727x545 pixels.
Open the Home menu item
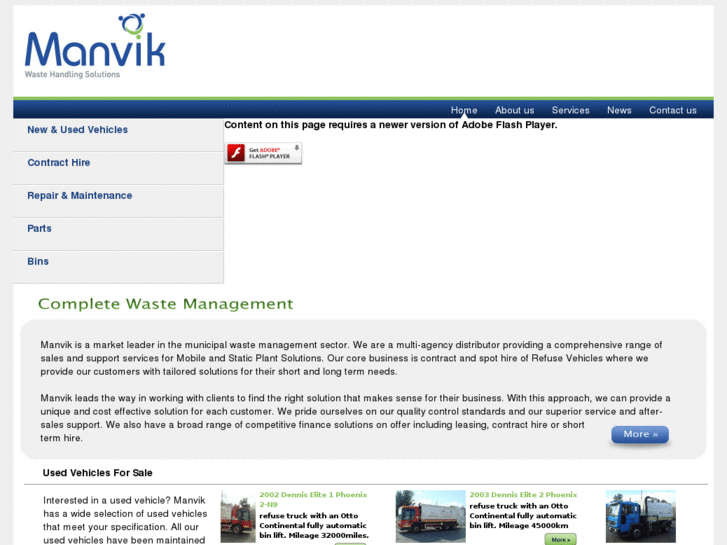point(464,110)
